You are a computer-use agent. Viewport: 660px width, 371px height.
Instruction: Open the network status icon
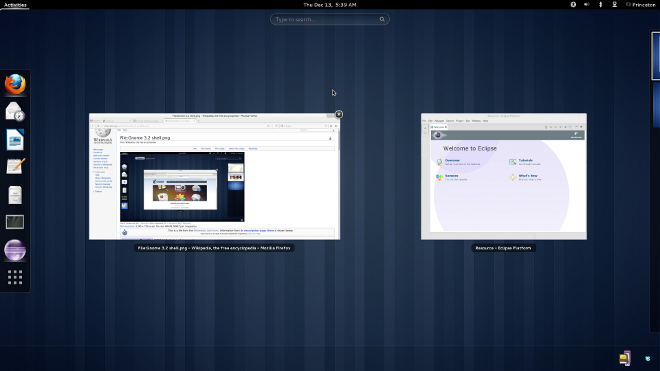pyautogui.click(x=615, y=5)
